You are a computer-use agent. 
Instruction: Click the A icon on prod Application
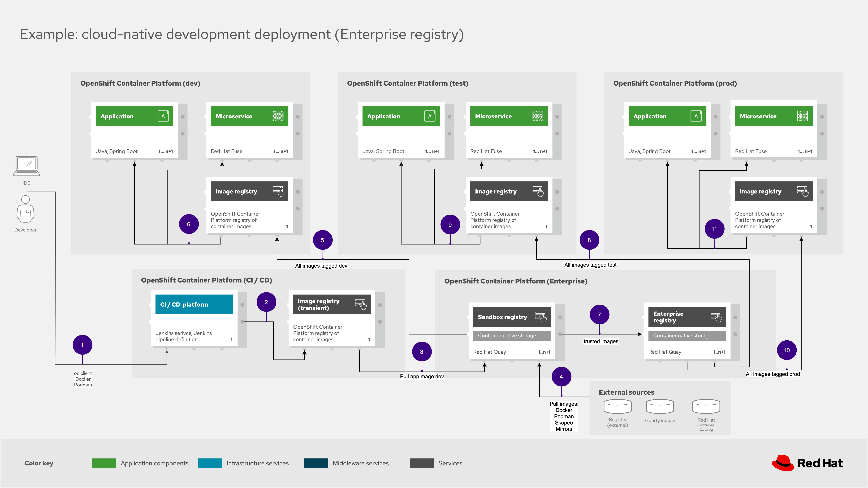pos(696,116)
